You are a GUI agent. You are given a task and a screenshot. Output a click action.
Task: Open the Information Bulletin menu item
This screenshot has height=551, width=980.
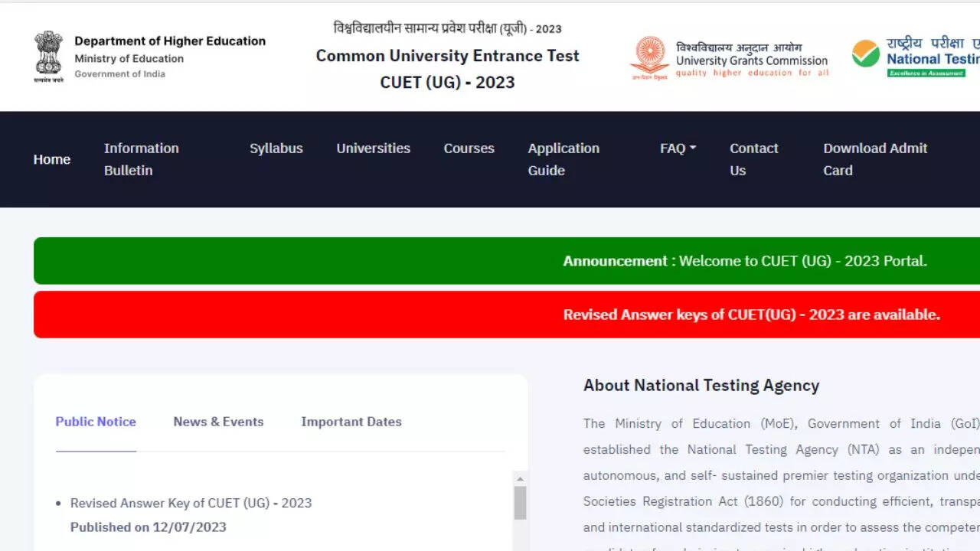tap(141, 159)
